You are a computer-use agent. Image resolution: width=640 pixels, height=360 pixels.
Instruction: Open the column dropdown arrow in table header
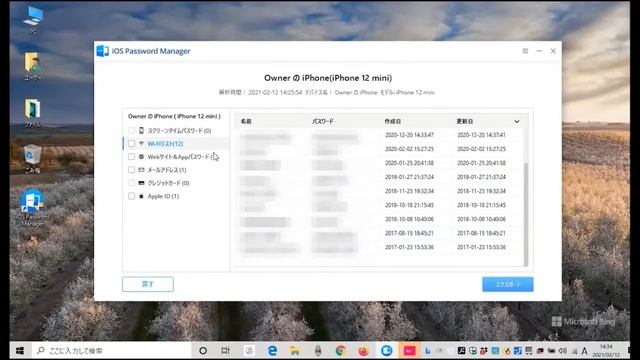[517, 122]
